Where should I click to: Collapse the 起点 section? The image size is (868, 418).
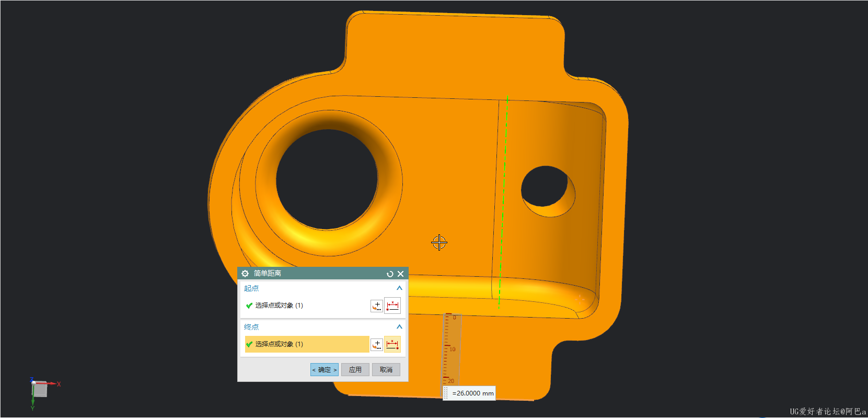click(x=399, y=288)
